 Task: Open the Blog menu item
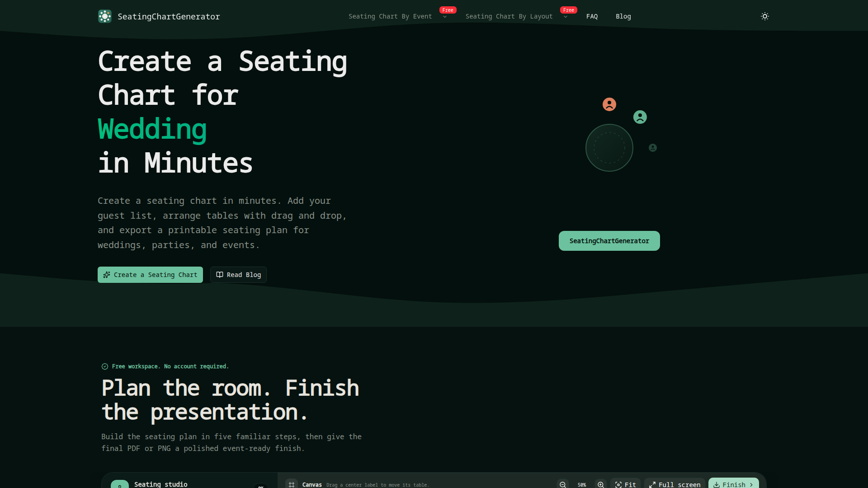(x=623, y=16)
